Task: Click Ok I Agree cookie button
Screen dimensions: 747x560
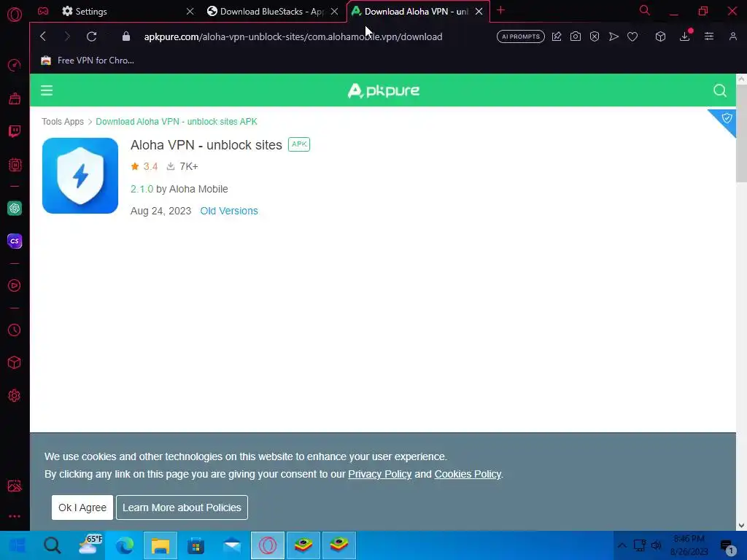Action: coord(82,507)
